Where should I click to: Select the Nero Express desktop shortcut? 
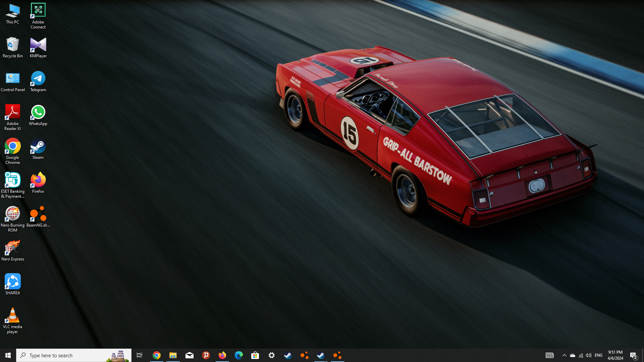(12, 251)
